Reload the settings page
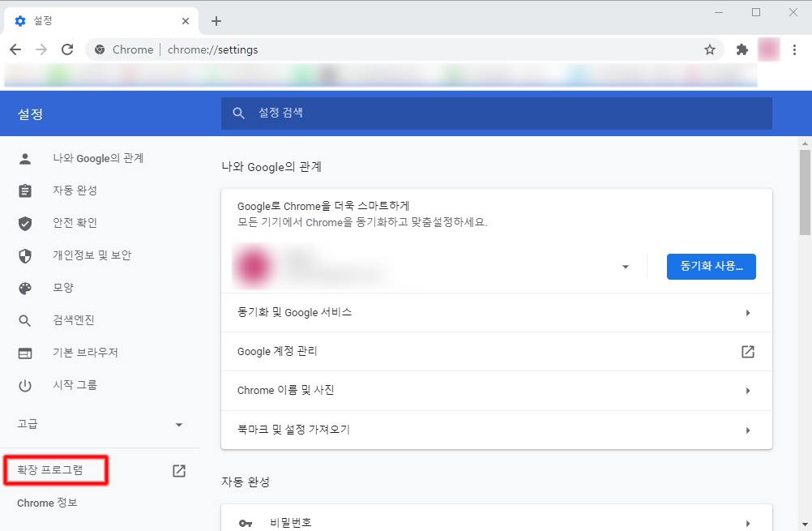812x531 pixels. pyautogui.click(x=67, y=49)
